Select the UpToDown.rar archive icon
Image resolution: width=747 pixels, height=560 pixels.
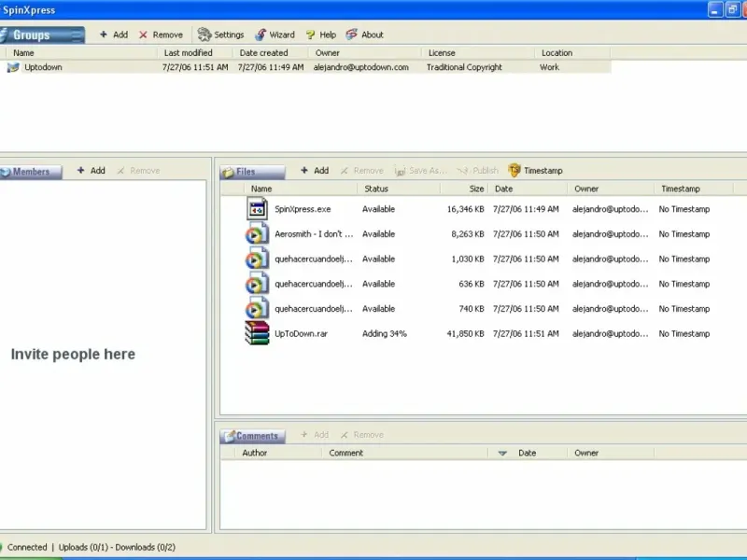(x=258, y=333)
